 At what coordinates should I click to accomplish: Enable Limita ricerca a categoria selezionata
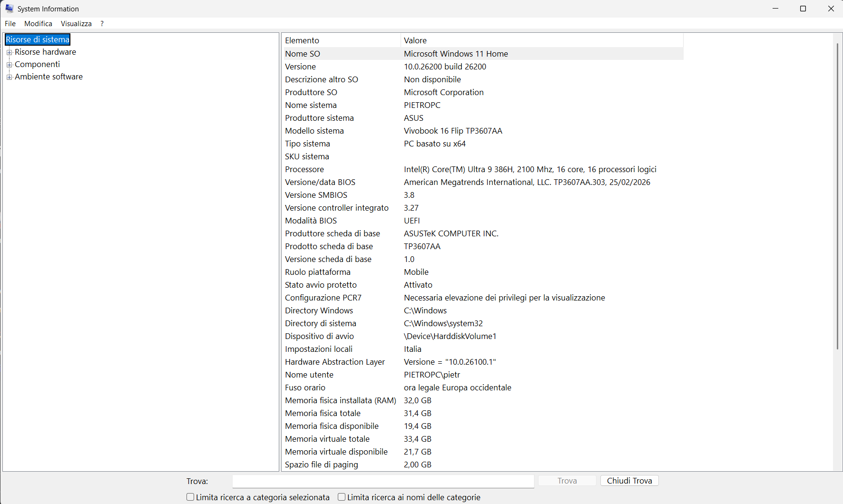(190, 497)
